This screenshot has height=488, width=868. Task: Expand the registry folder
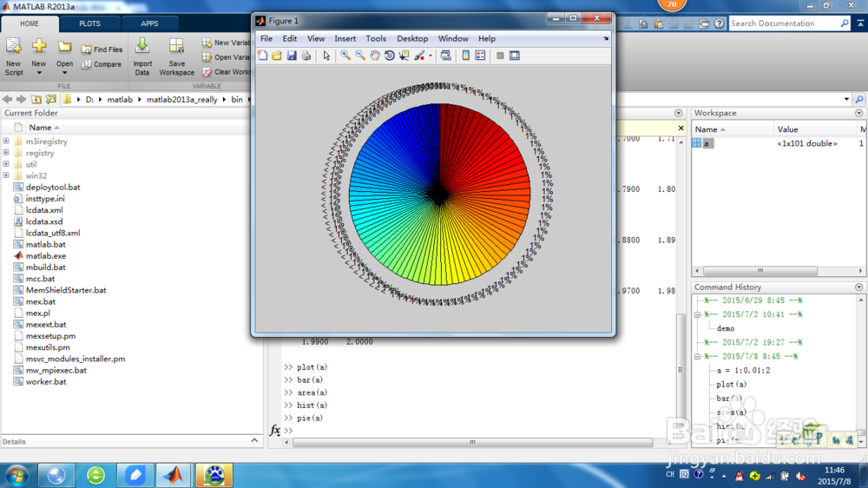pos(6,153)
